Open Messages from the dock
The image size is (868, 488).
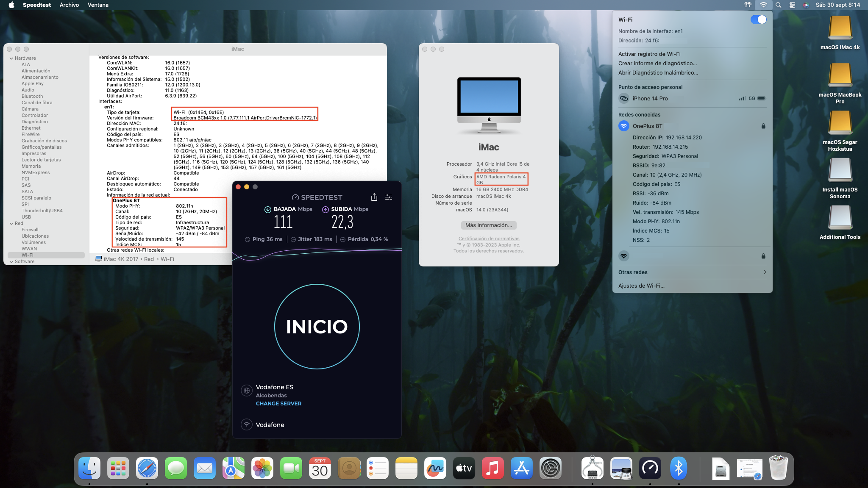click(x=176, y=468)
